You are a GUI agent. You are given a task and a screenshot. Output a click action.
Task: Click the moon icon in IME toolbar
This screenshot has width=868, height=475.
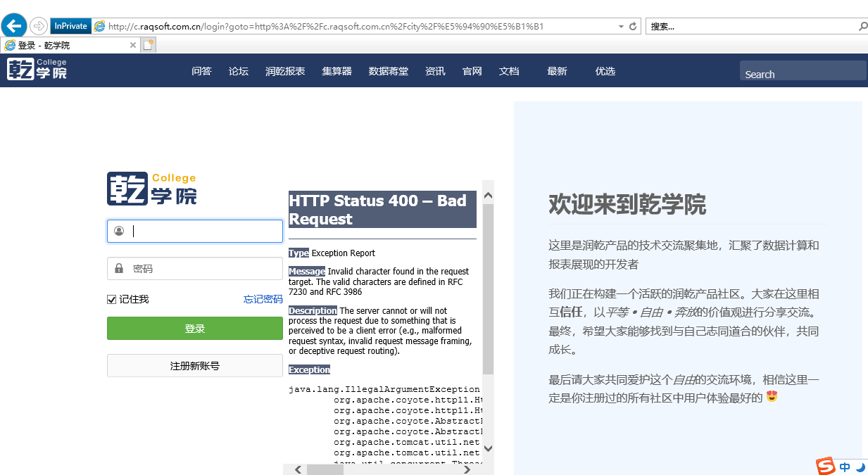(860, 467)
